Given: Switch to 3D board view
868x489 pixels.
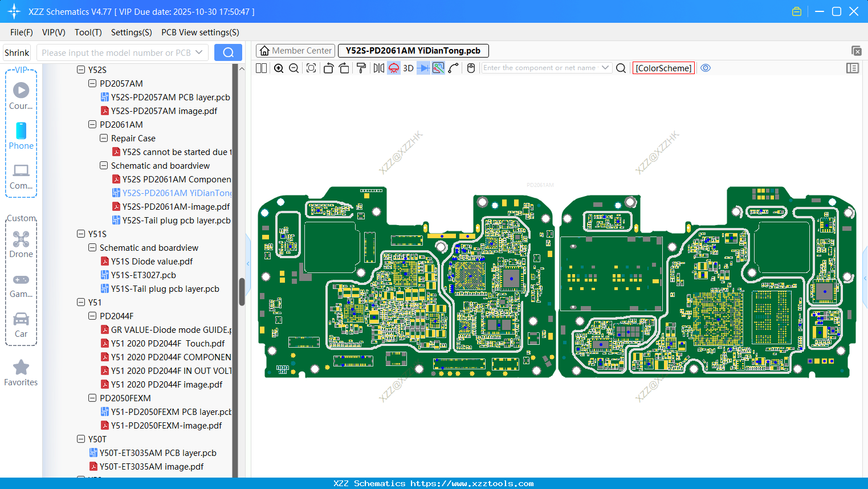Looking at the screenshot, I should pos(408,68).
